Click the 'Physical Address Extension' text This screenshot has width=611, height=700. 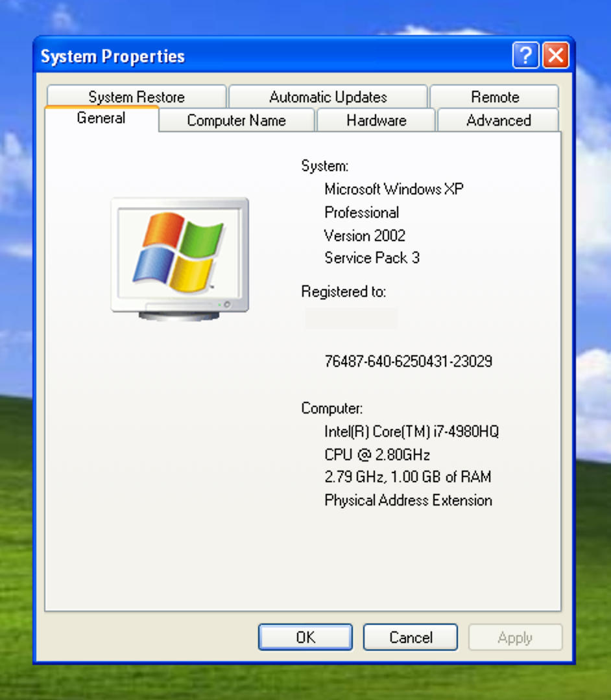point(408,500)
